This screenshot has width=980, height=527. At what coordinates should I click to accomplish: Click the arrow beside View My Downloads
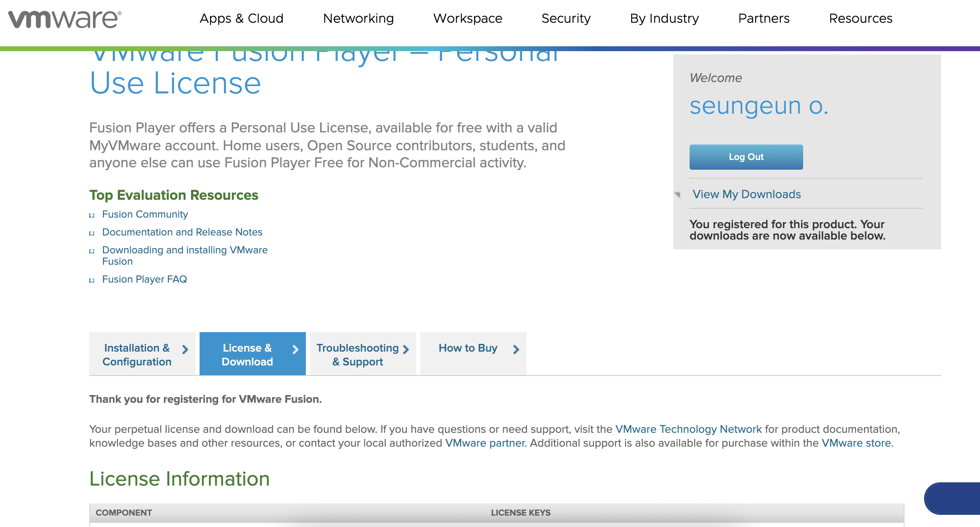[x=677, y=195]
